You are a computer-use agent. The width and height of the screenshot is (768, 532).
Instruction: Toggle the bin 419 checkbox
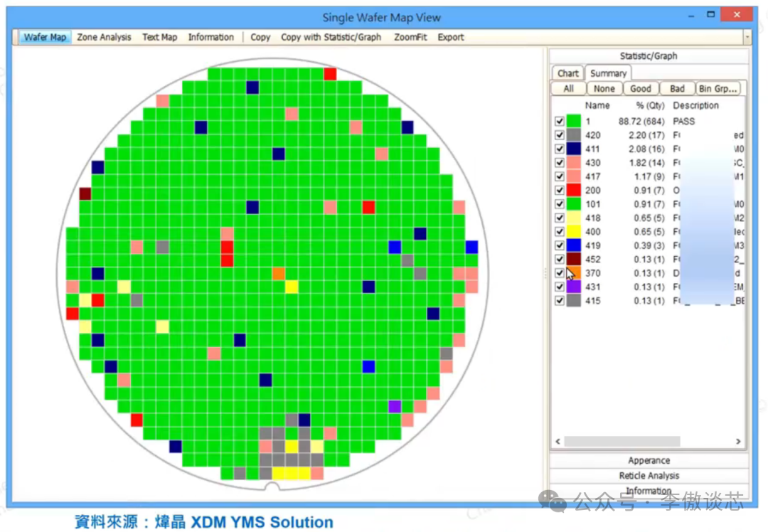coord(560,245)
